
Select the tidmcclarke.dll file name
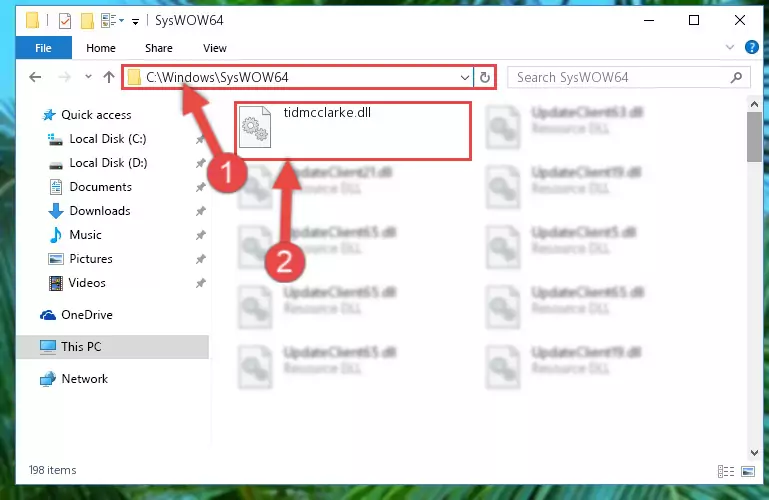[x=327, y=112]
